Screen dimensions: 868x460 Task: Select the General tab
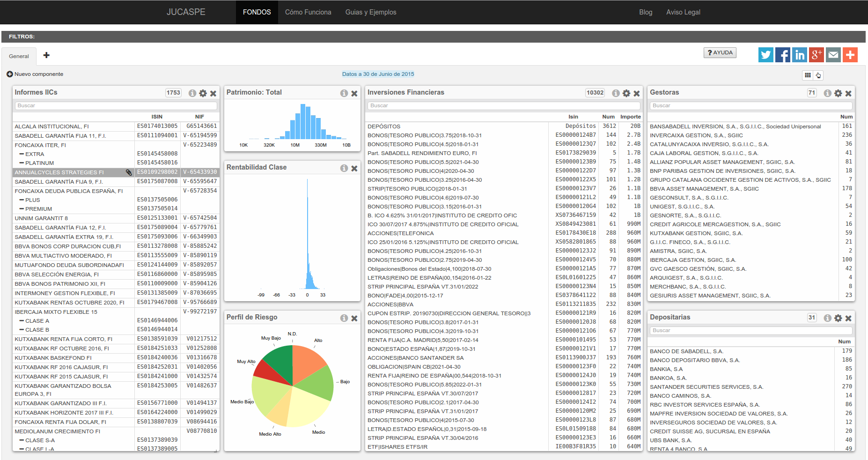pos(19,56)
